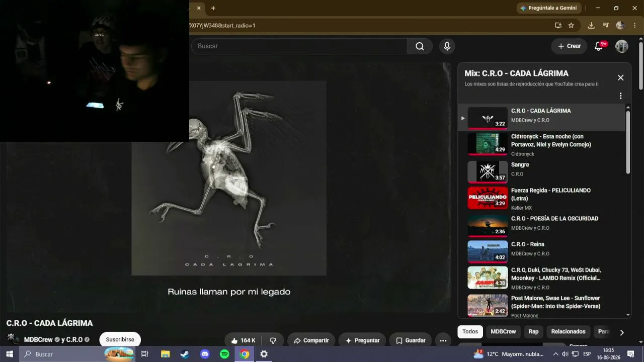
Task: Click the Preguntar button
Action: click(x=362, y=340)
